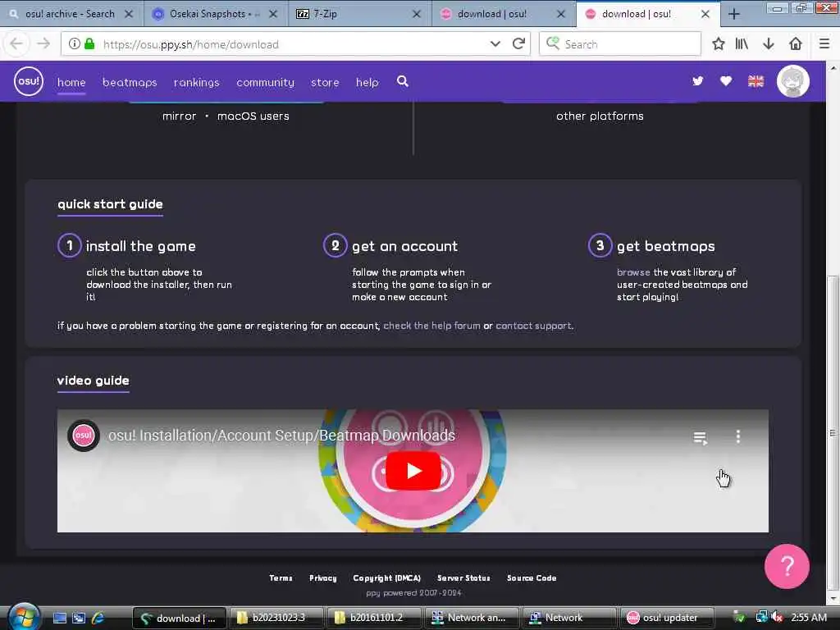Click the page vertical scrollbar thumb
Screen dimensions: 840x630
pos(833,432)
